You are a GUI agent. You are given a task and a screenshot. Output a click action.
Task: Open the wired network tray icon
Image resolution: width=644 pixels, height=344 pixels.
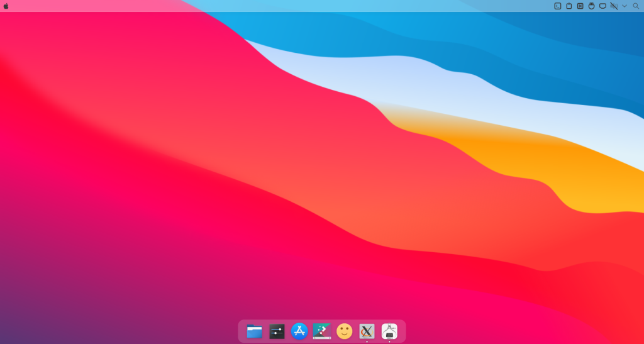pos(602,6)
